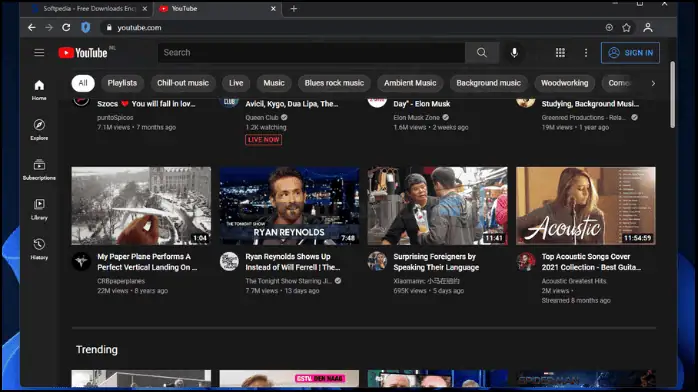Open Xiaomanyc channel avatar

pos(377,261)
